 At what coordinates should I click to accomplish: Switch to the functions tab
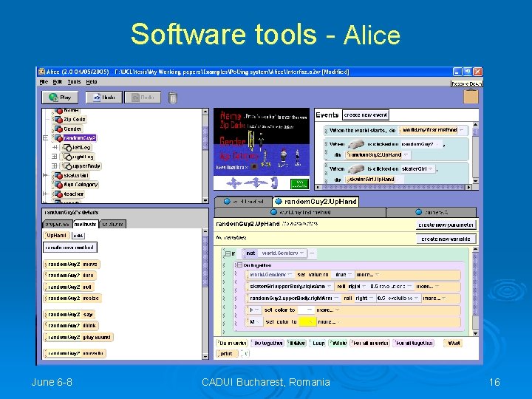(x=112, y=225)
